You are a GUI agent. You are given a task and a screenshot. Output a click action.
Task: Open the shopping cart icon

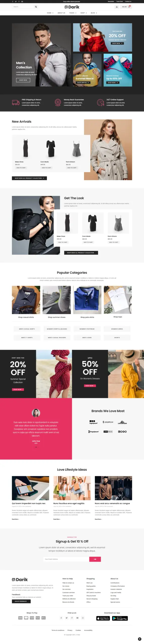point(129,7)
